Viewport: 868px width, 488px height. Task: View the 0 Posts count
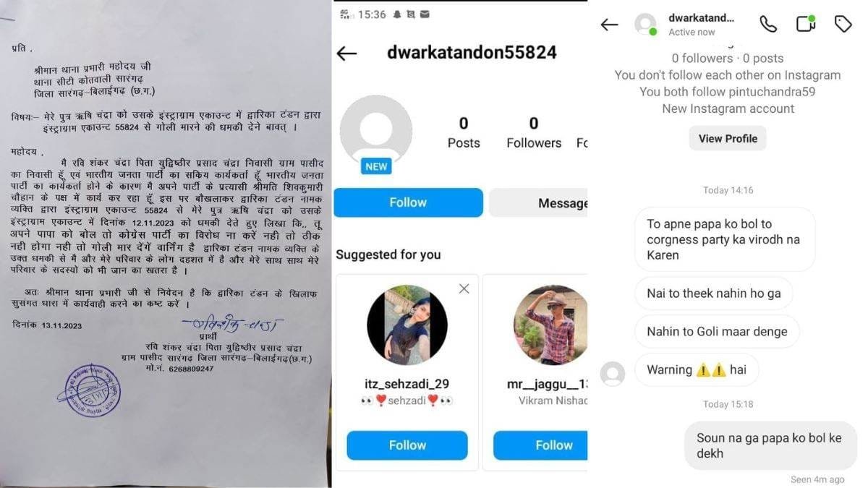tap(464, 133)
